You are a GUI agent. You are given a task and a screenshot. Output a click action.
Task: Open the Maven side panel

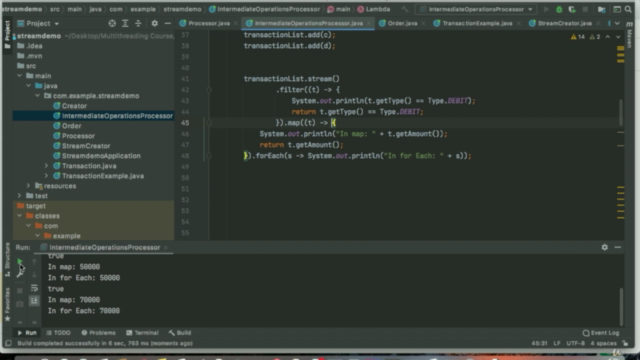click(629, 36)
